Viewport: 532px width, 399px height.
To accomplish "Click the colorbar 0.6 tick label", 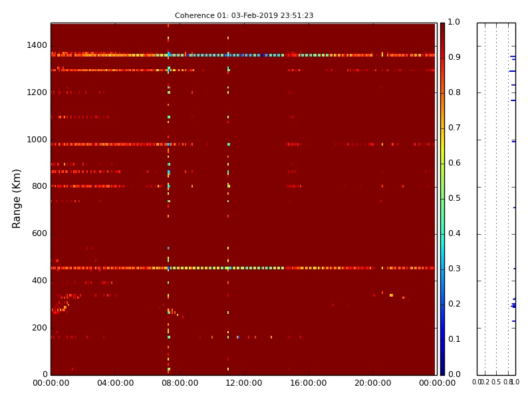I will tap(454, 163).
